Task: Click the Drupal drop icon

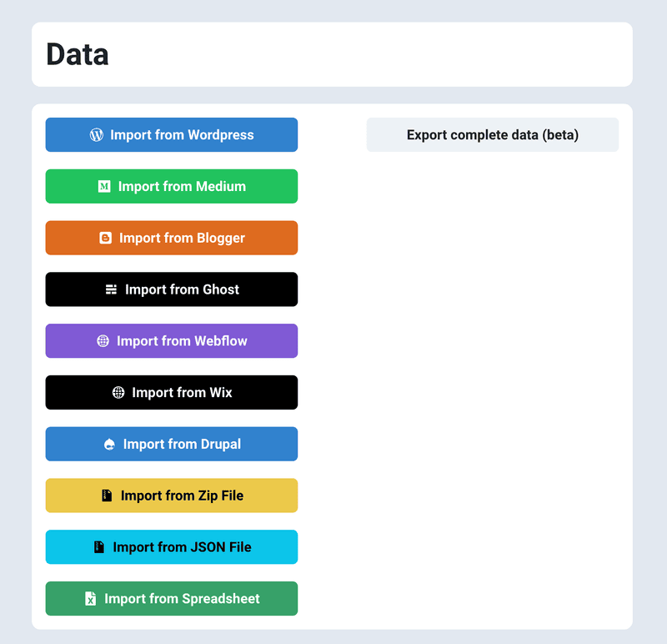Action: point(109,445)
